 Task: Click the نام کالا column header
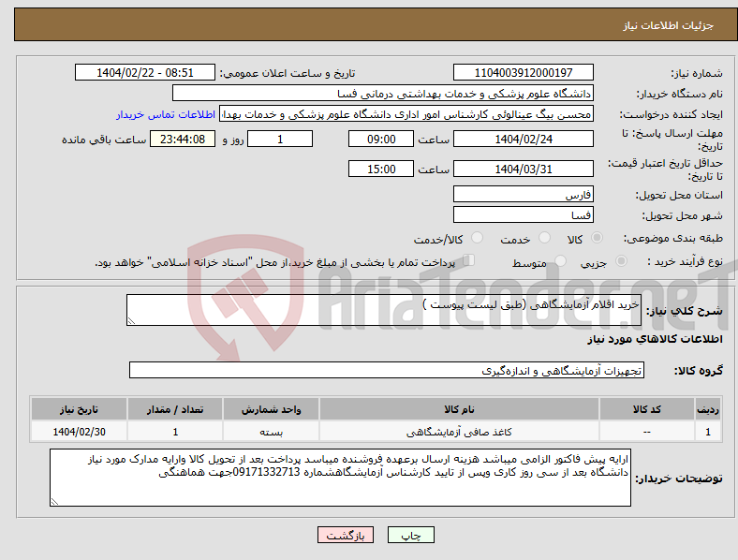[x=459, y=409]
